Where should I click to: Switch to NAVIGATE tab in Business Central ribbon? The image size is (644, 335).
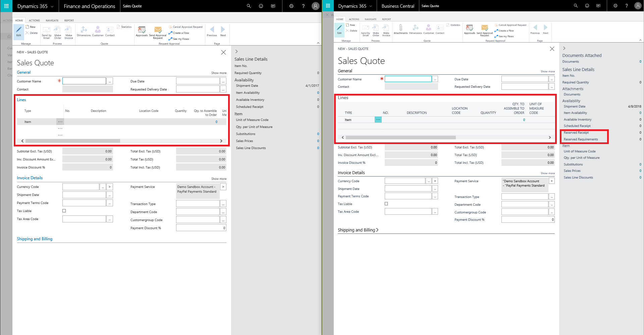(371, 19)
